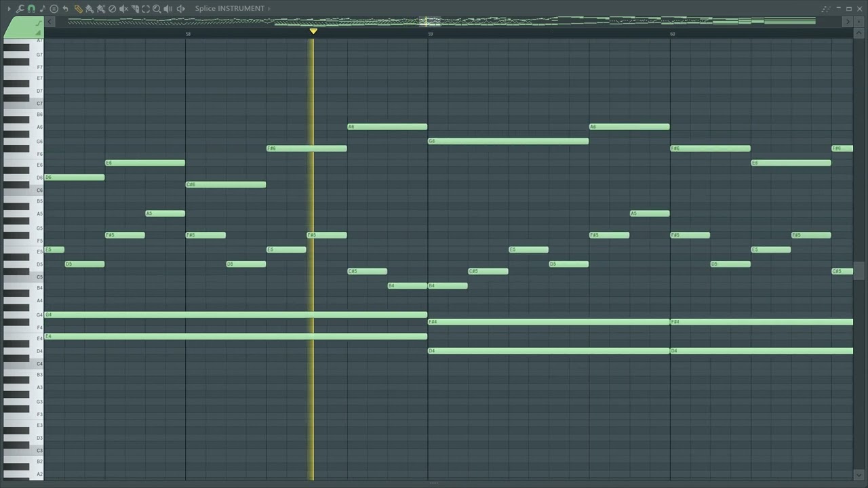Select the Paint brush tool
Image resolution: width=868 pixels, height=488 pixels.
click(x=89, y=8)
